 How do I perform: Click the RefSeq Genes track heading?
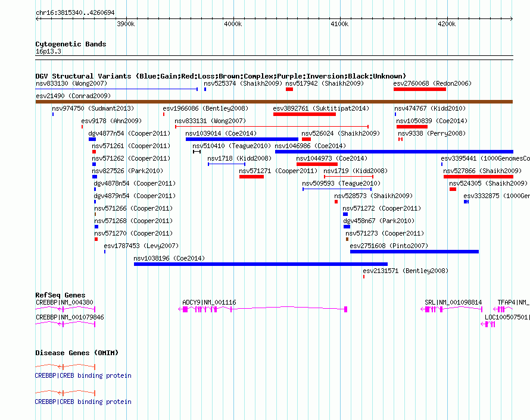click(x=60, y=294)
